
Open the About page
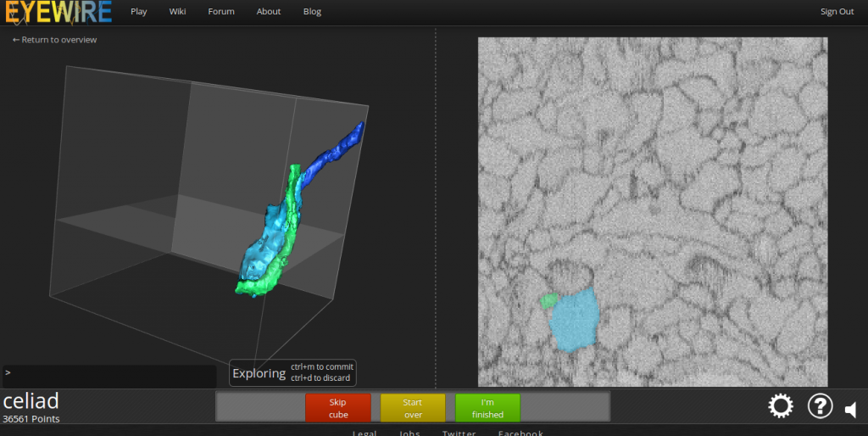tap(269, 12)
